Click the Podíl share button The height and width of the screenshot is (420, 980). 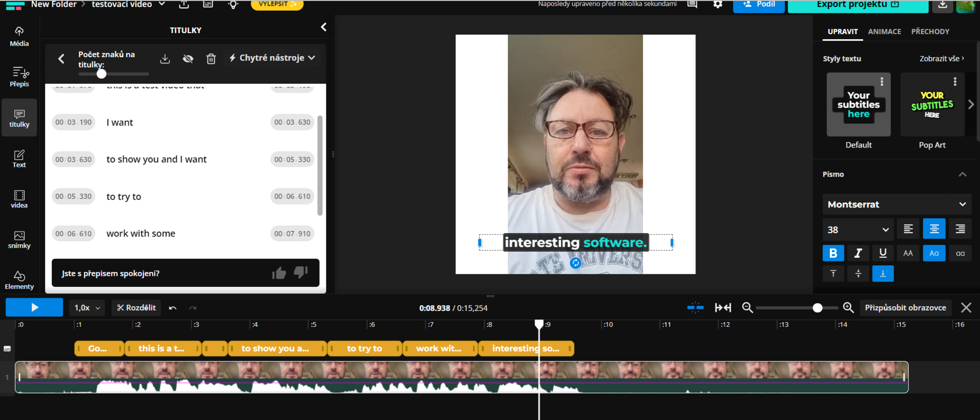pyautogui.click(x=759, y=5)
